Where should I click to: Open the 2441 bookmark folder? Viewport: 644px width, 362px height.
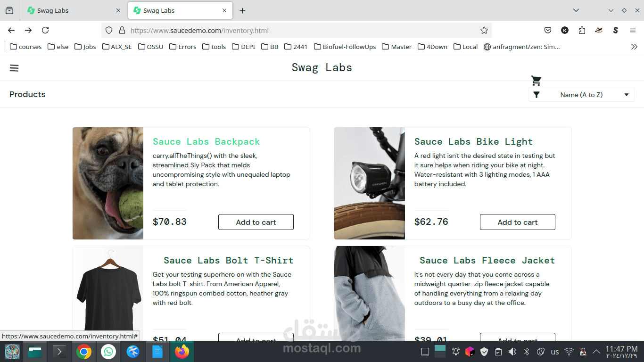(x=296, y=47)
